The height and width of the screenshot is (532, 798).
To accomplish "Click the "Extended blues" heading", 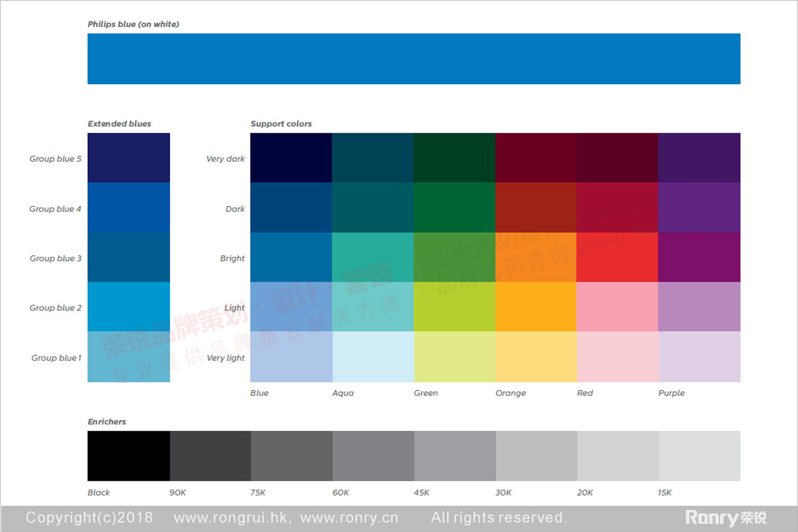I will [x=119, y=124].
